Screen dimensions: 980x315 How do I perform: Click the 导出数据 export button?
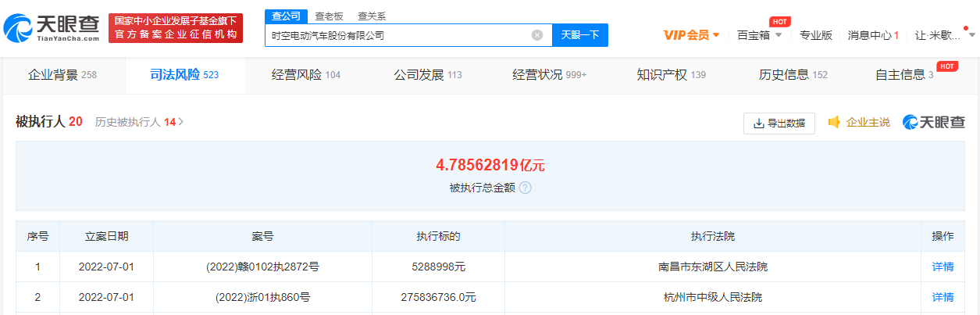coord(779,123)
